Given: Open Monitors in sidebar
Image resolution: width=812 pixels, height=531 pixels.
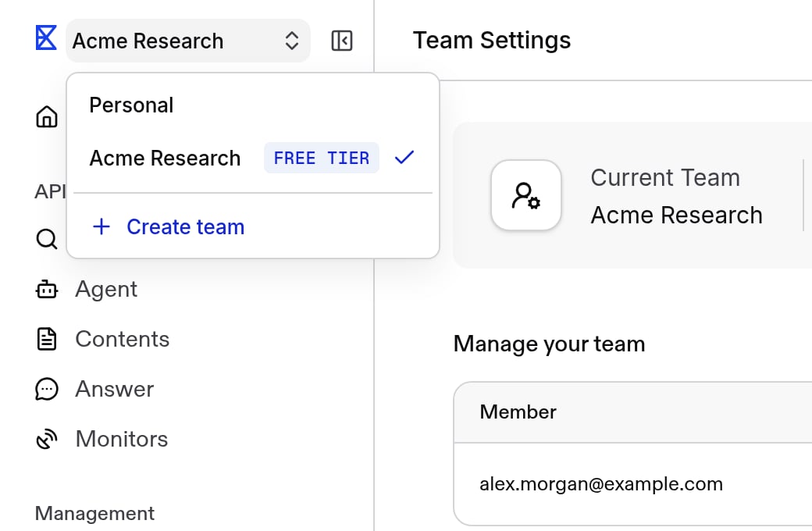Looking at the screenshot, I should coord(122,440).
